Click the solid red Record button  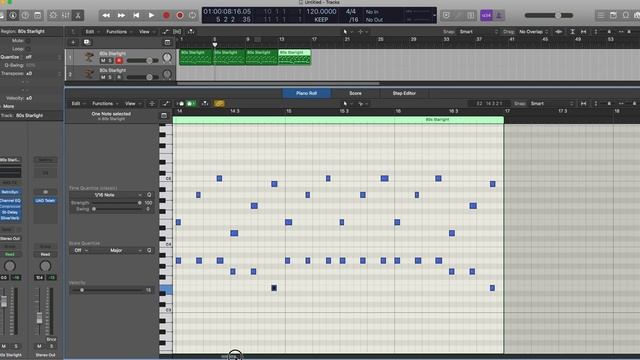pos(166,16)
